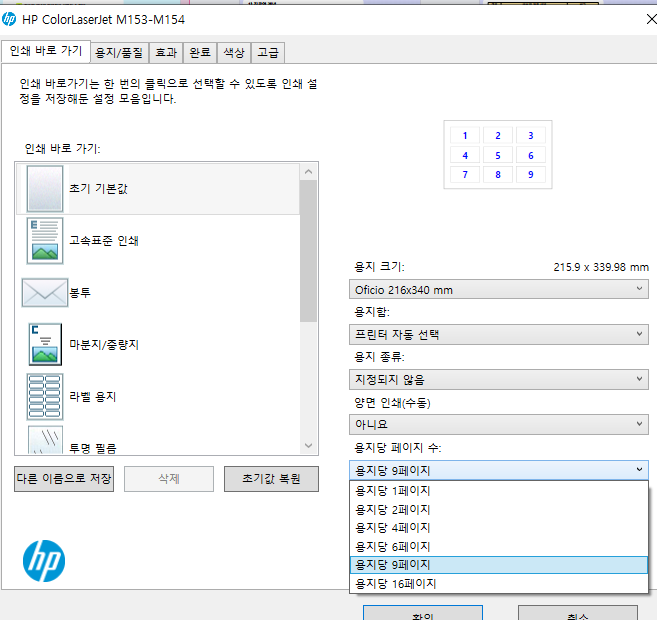This screenshot has width=657, height=620.
Task: Click the 라벨 용지 list label
Action: [x=93, y=397]
